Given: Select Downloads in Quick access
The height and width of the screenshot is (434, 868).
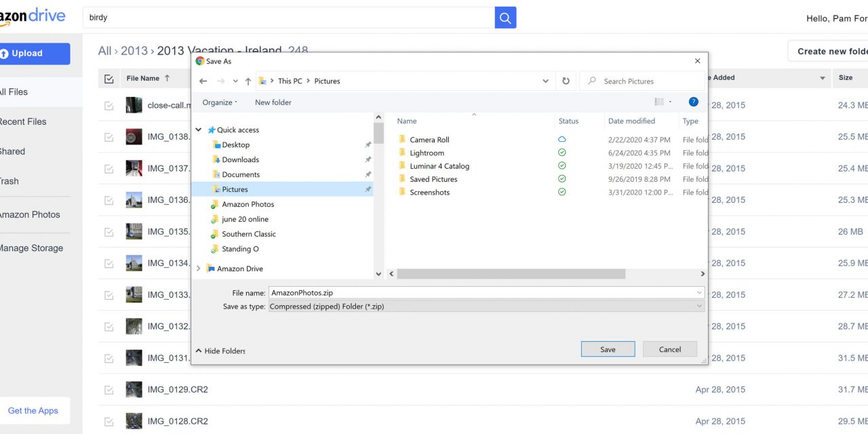Looking at the screenshot, I should tap(240, 160).
